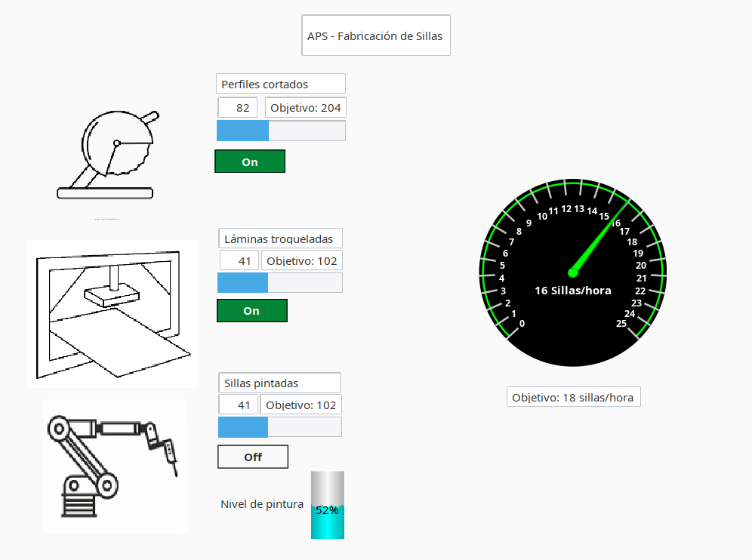Screen dimensions: 752x560
Task: Click the Objetivo: 18 sillas/hora label
Action: (573, 396)
